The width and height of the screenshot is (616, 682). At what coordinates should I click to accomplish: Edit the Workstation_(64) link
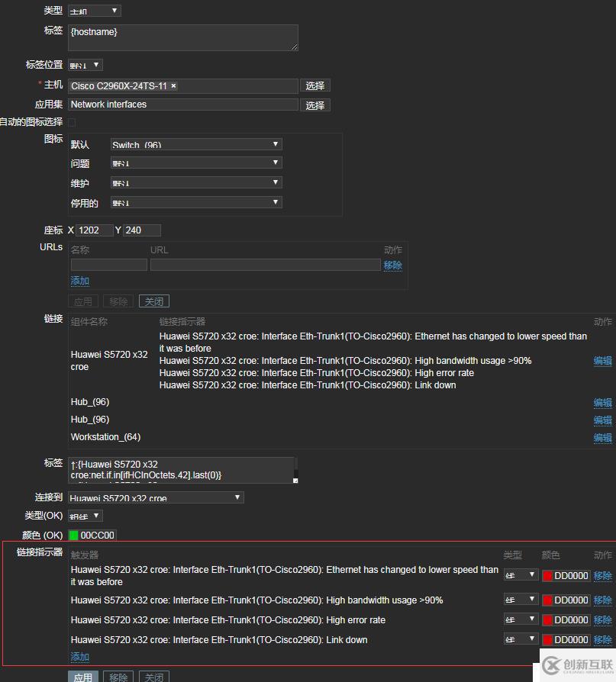coord(602,438)
